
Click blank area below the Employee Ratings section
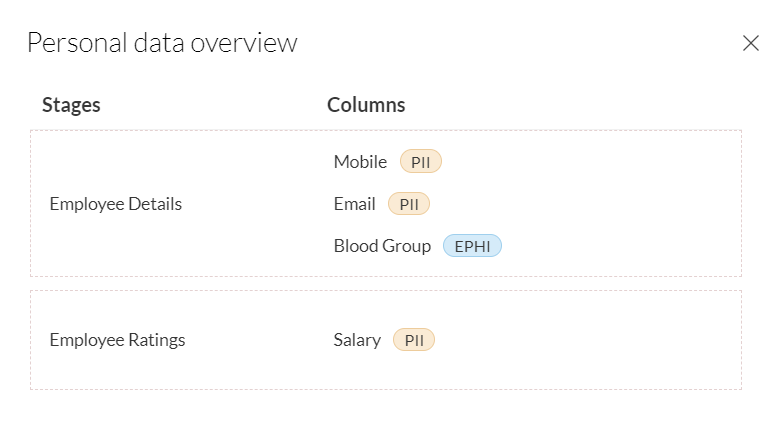386,408
